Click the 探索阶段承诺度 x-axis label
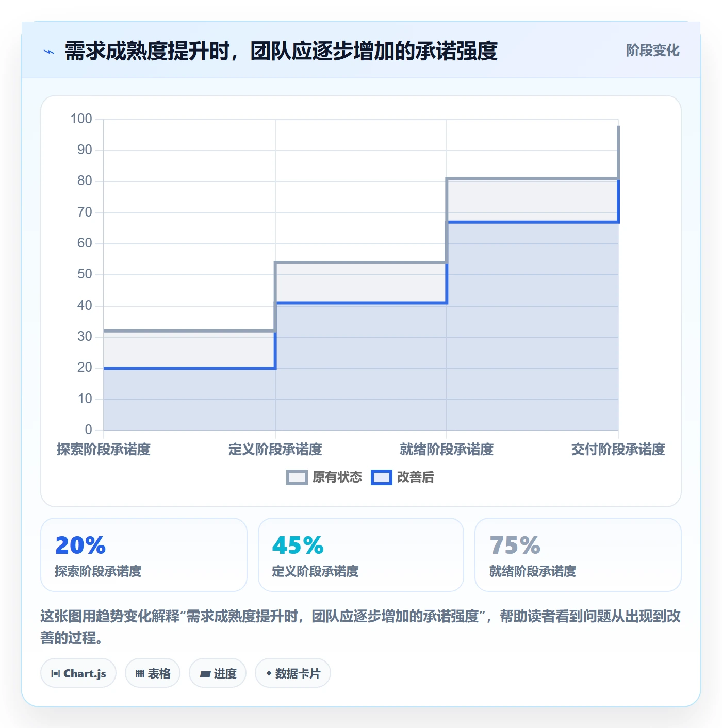Image resolution: width=722 pixels, height=728 pixels. tap(104, 450)
